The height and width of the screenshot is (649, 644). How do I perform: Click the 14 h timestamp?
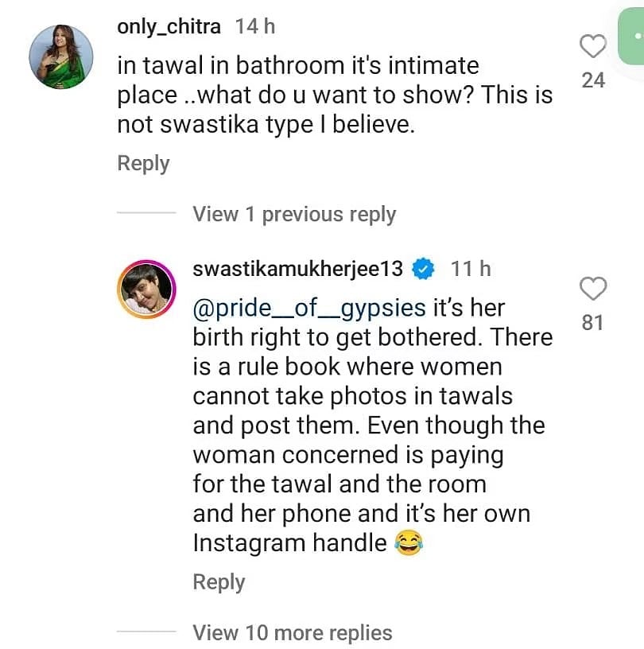(255, 26)
